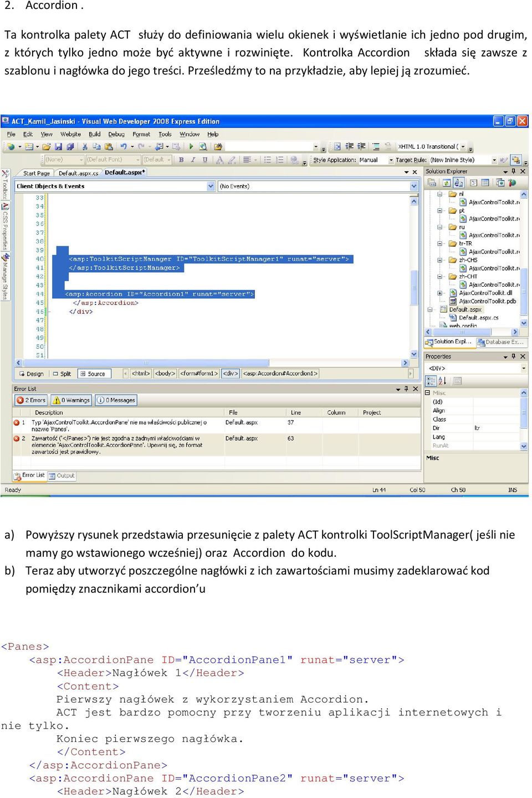Click the Italic I formatting icon
This screenshot has height=798, width=532.
193,160
